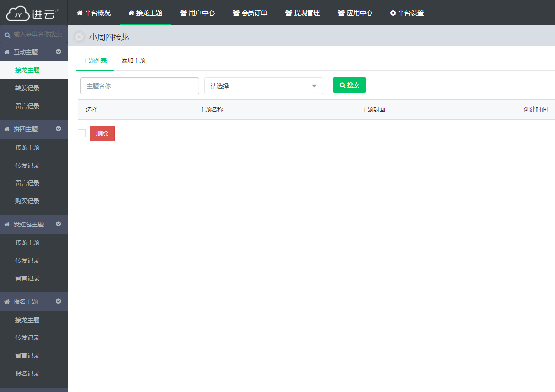Open 报名记录 in the sidebar
The image size is (555, 392).
point(27,374)
